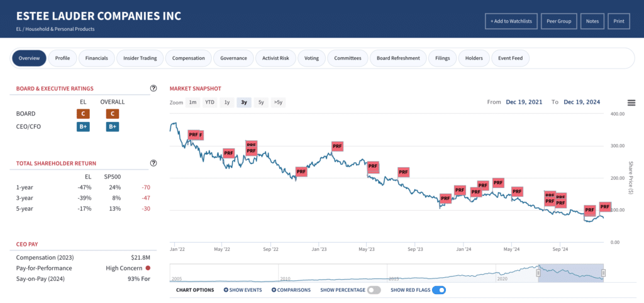Grab right handle of chart navigator
The image size is (644, 303).
click(603, 273)
